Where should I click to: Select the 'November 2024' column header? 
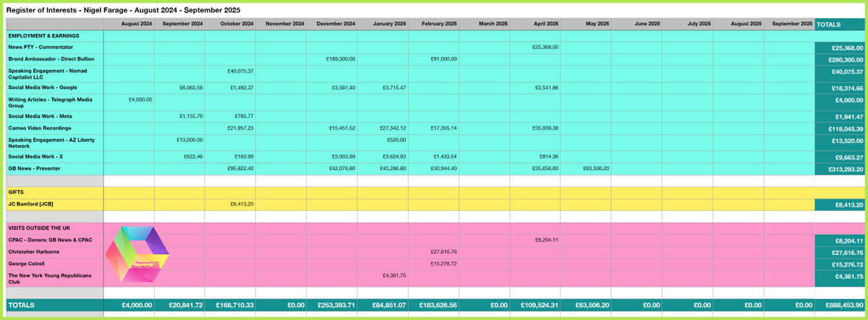point(285,24)
